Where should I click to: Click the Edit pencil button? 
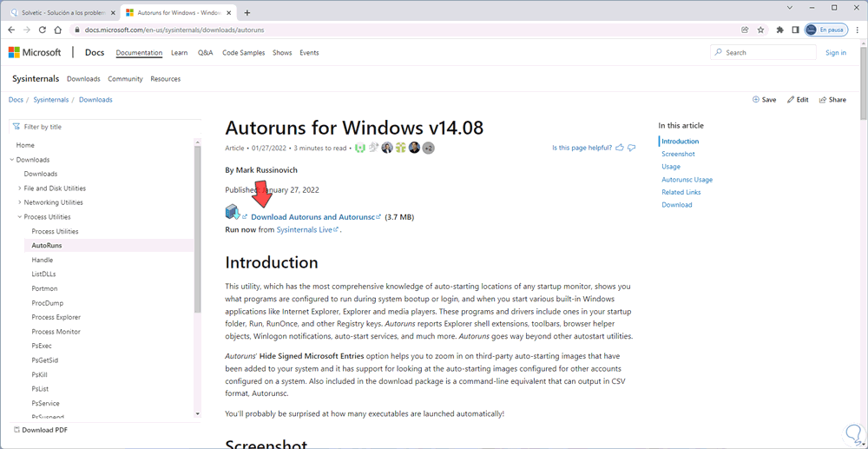[799, 100]
